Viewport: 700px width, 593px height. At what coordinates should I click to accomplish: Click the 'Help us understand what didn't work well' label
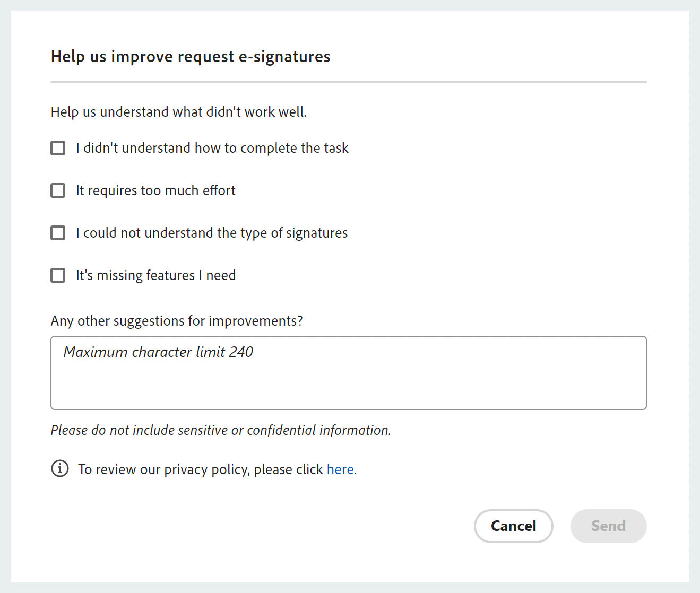coord(178,112)
